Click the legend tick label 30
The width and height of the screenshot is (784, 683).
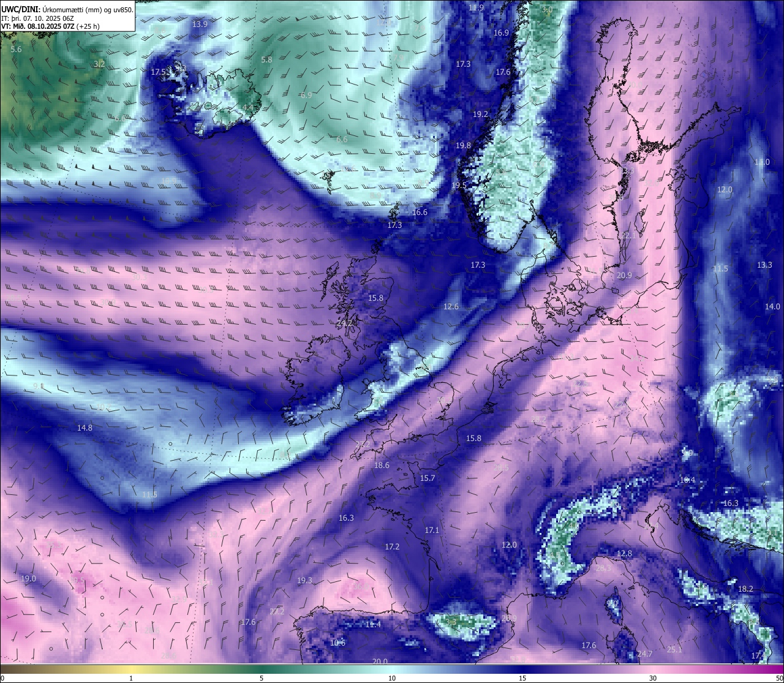pos(653,678)
